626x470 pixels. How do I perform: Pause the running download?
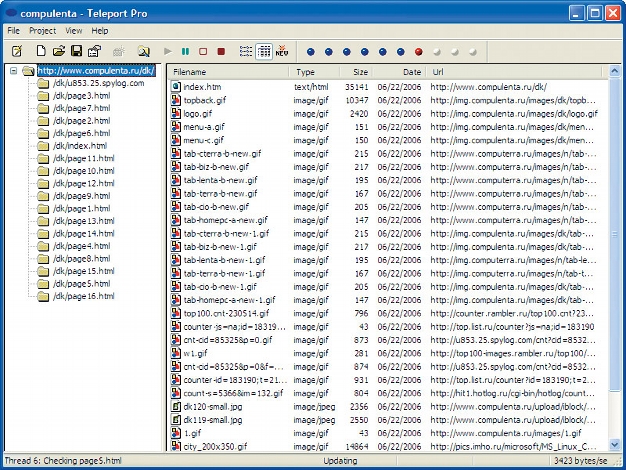pos(186,50)
